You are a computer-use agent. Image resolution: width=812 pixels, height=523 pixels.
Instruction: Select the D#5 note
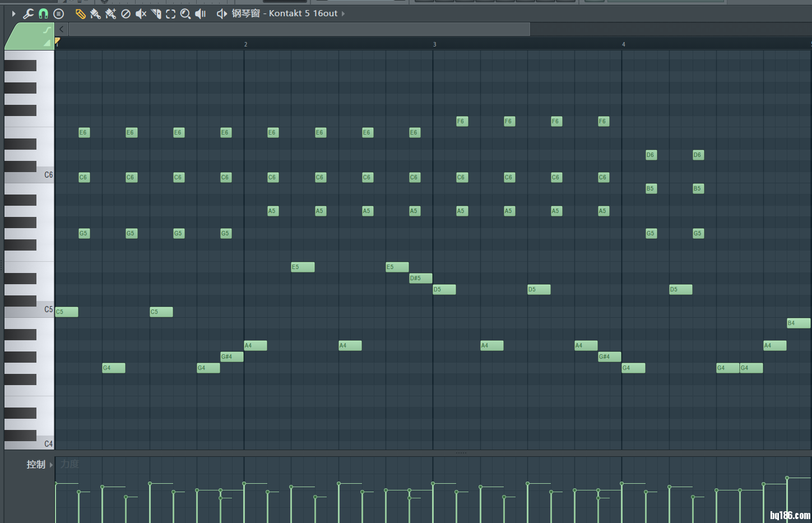[420, 278]
